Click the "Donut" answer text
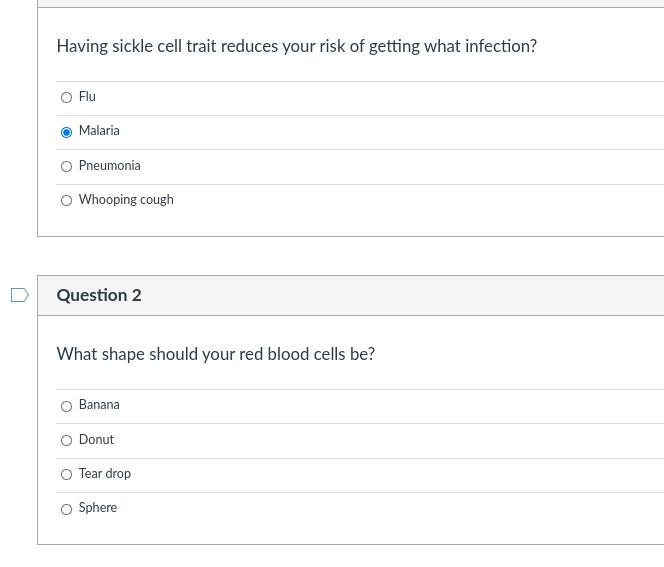664x567 pixels. tap(96, 440)
